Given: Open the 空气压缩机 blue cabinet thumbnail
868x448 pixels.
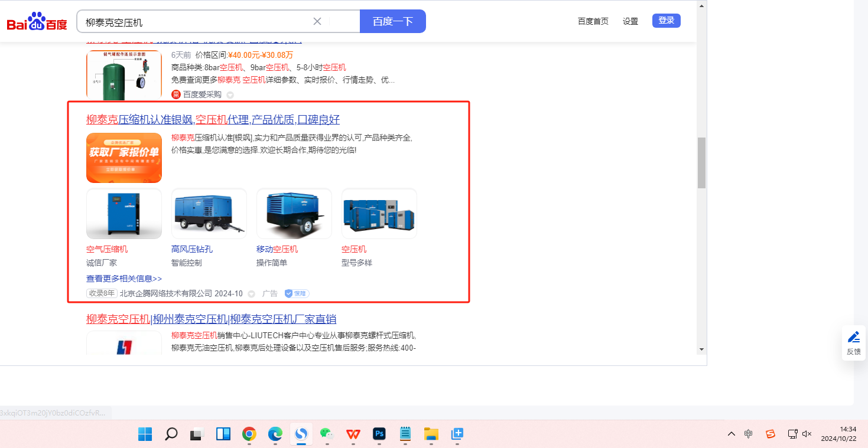Looking at the screenshot, I should (x=124, y=214).
